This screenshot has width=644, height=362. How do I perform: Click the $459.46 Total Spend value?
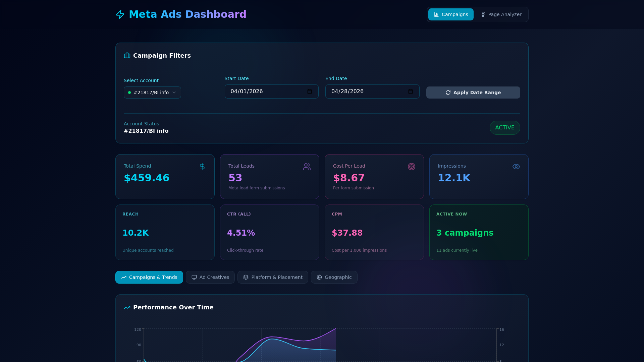[147, 178]
